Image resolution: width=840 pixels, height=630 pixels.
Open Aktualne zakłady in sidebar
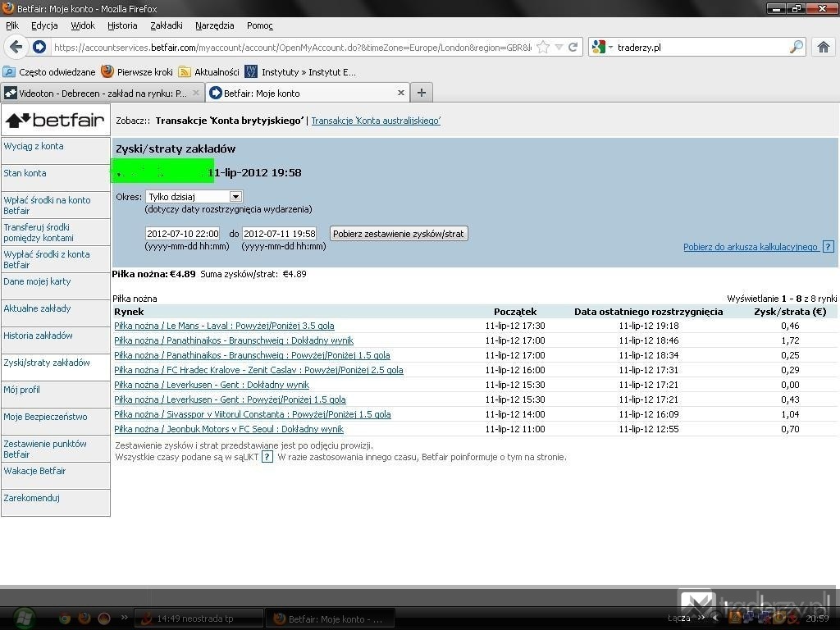[37, 308]
